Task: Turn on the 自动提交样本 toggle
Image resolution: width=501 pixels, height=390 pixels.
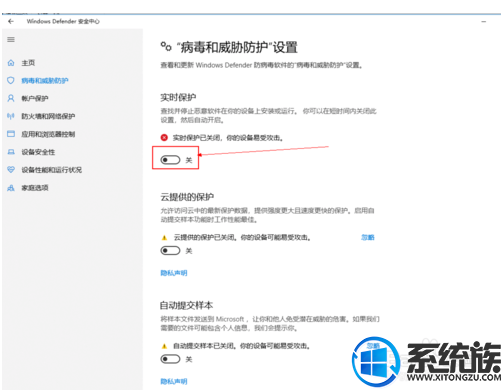Action: point(170,359)
